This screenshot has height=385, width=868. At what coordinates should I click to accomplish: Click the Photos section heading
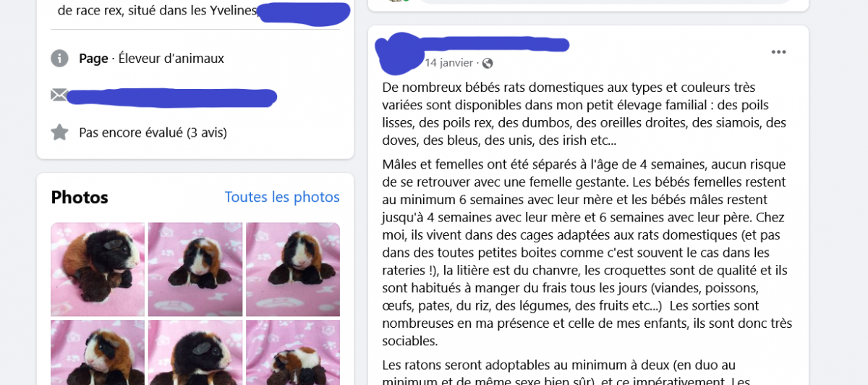(x=80, y=197)
